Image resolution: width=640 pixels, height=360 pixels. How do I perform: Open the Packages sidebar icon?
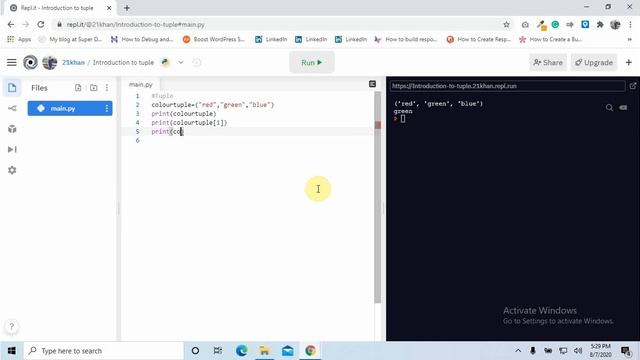click(x=12, y=129)
